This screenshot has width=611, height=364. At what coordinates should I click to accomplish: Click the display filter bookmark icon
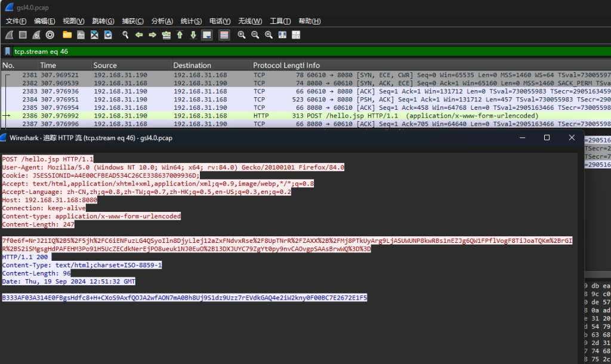coord(8,51)
